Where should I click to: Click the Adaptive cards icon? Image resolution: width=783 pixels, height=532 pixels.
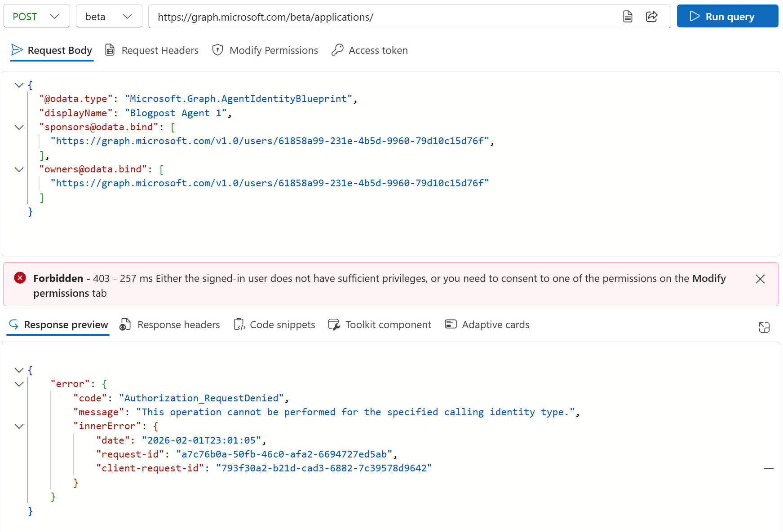click(451, 324)
